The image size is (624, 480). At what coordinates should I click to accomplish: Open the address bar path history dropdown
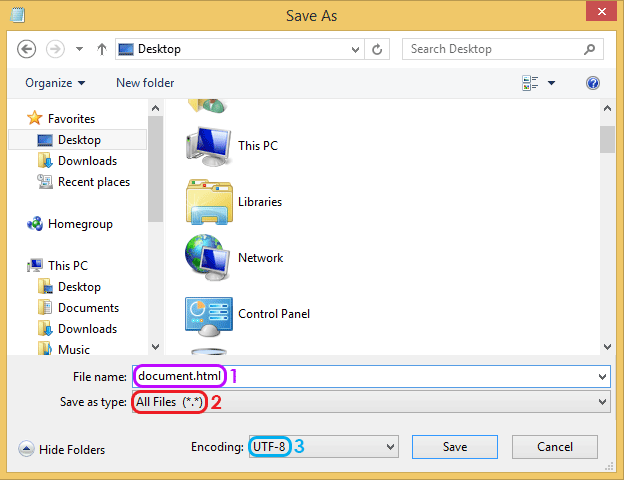click(x=354, y=49)
